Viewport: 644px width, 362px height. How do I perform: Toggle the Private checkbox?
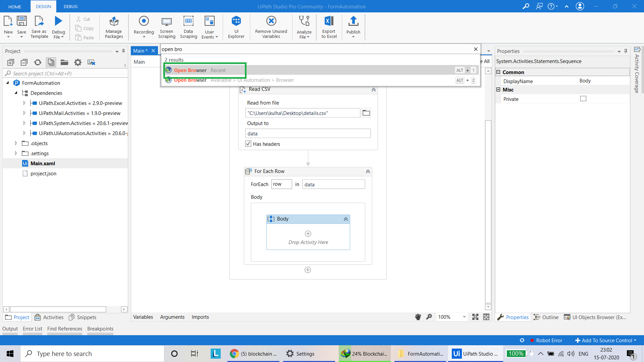(x=583, y=99)
